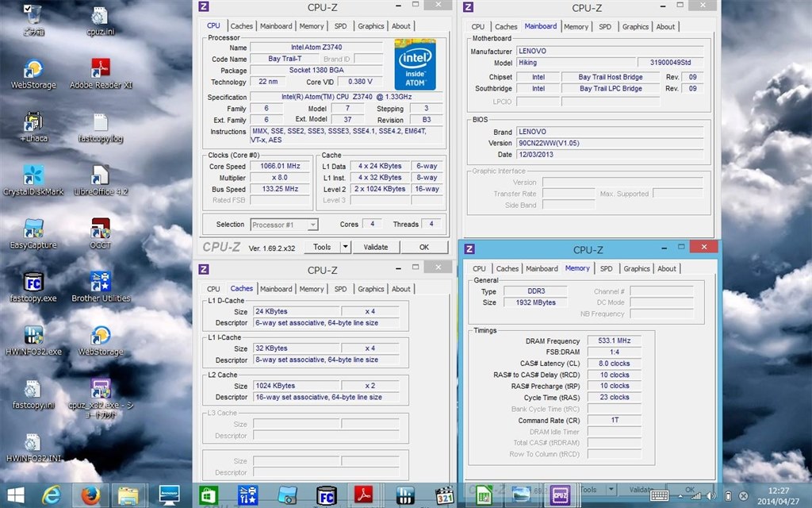Click the Bus Speed value '133.25 MHz'
812x508 pixels.
(280, 189)
